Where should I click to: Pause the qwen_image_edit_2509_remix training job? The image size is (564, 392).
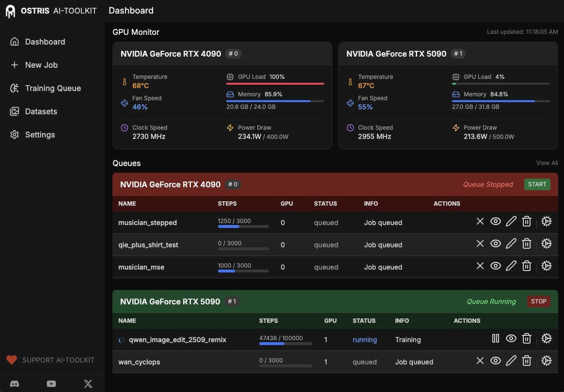click(x=496, y=338)
